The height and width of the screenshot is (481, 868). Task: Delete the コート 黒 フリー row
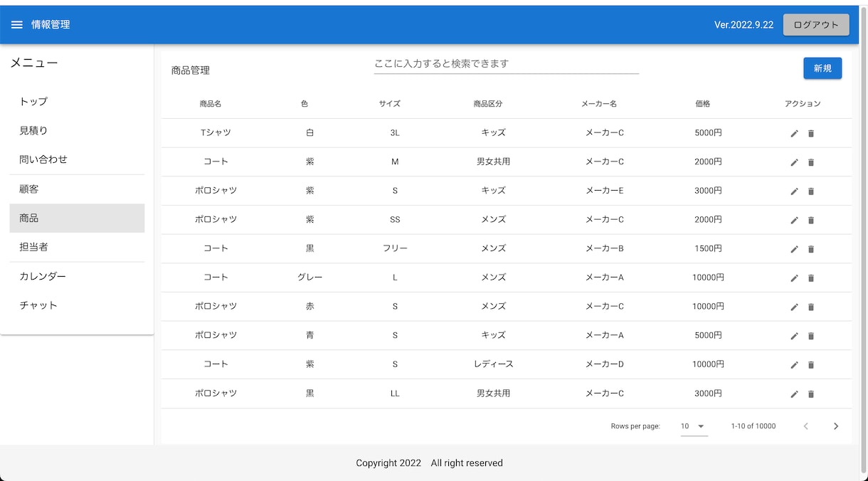point(811,249)
